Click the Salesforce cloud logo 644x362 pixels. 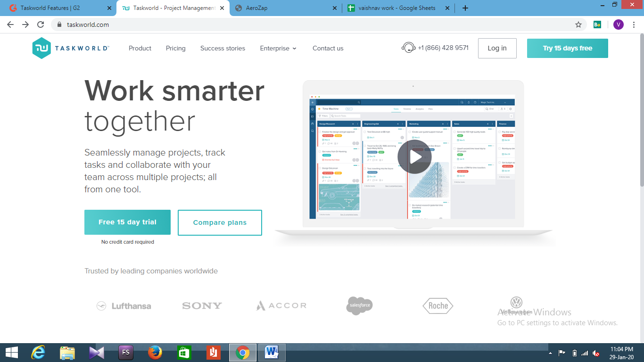(359, 305)
